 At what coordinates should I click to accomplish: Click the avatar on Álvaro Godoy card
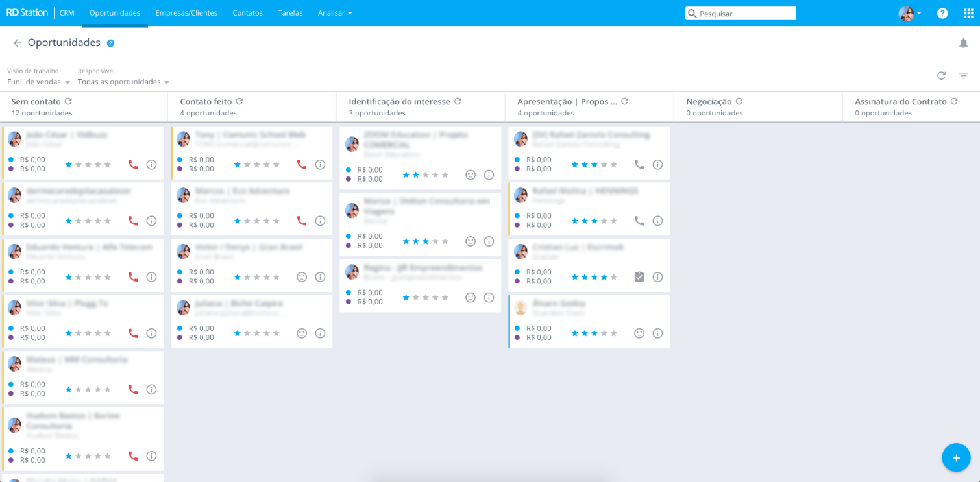[521, 307]
